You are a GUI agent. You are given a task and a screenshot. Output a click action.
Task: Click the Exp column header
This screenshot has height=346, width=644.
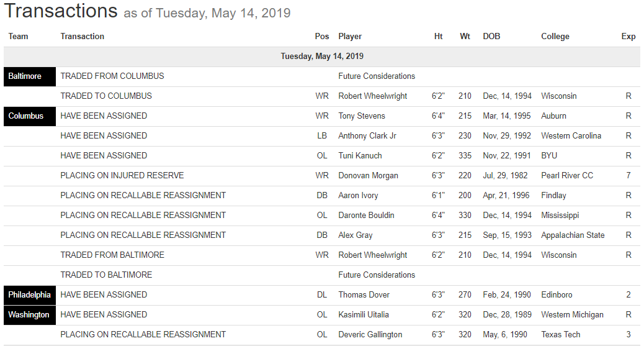628,37
